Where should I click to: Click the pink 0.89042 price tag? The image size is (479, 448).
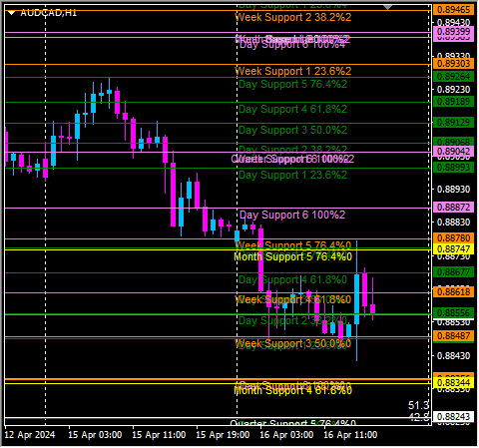[x=453, y=152]
